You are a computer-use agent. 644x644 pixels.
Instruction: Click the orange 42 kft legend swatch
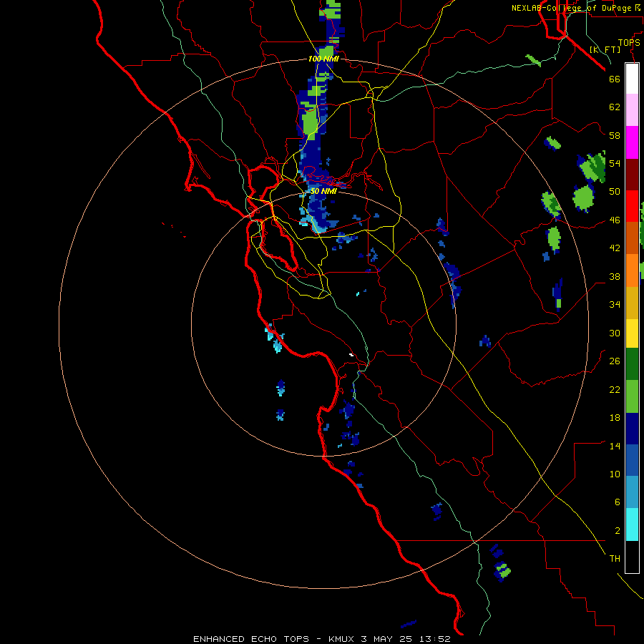tap(632, 270)
